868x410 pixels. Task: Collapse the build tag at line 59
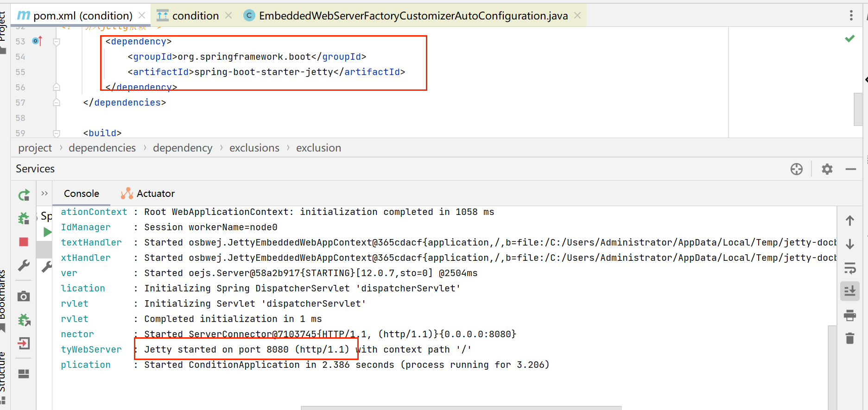[x=57, y=133]
